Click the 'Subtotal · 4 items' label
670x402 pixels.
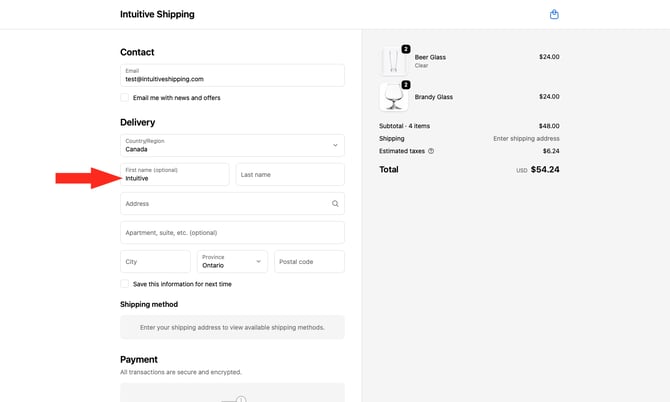[x=404, y=126]
